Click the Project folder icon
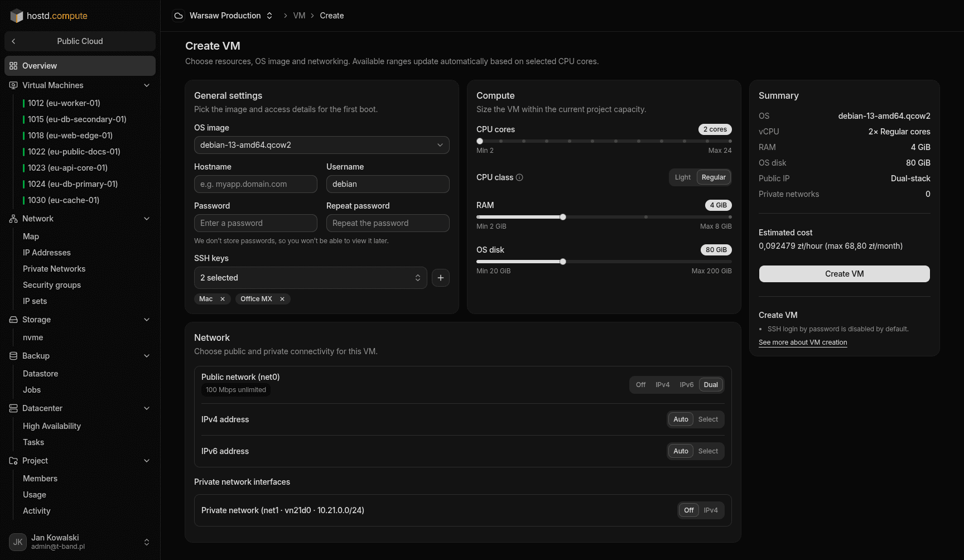 [x=13, y=461]
